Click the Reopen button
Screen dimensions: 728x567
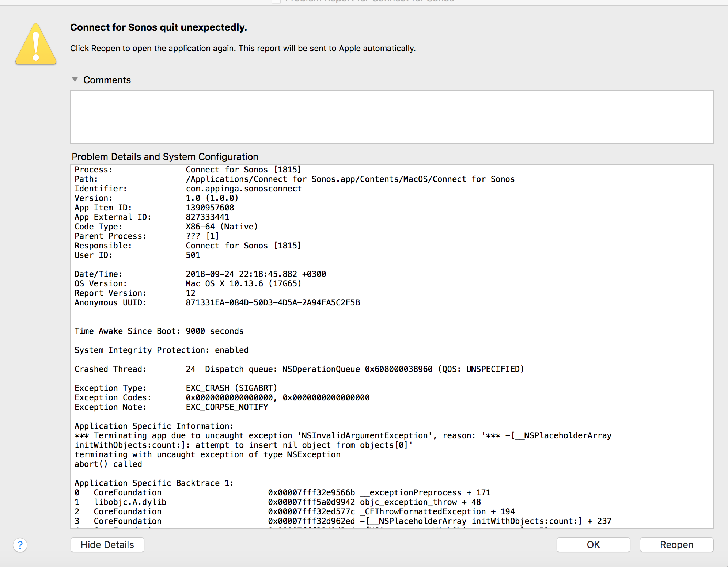pyautogui.click(x=676, y=545)
